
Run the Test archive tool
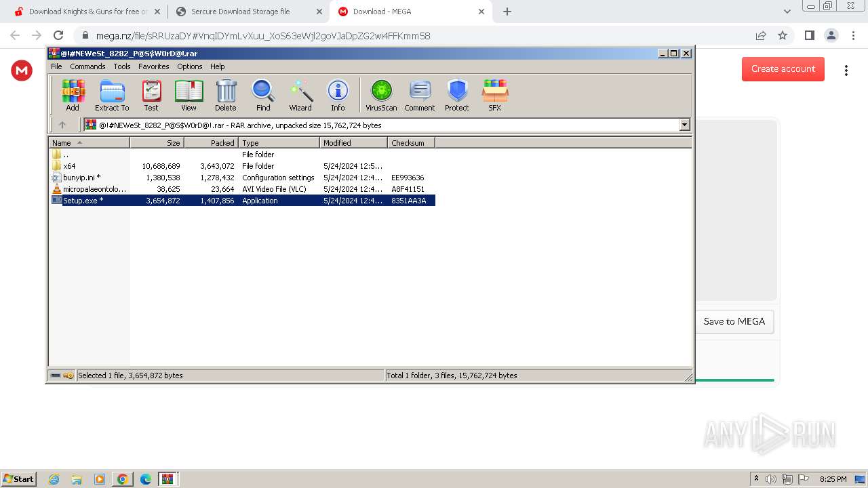[x=151, y=95]
